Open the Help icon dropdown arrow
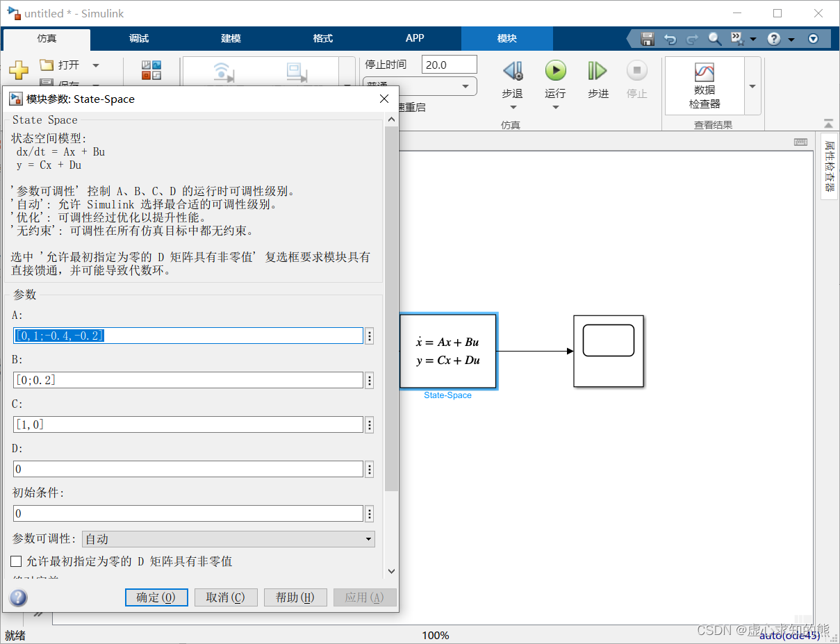The image size is (840, 644). 791,40
